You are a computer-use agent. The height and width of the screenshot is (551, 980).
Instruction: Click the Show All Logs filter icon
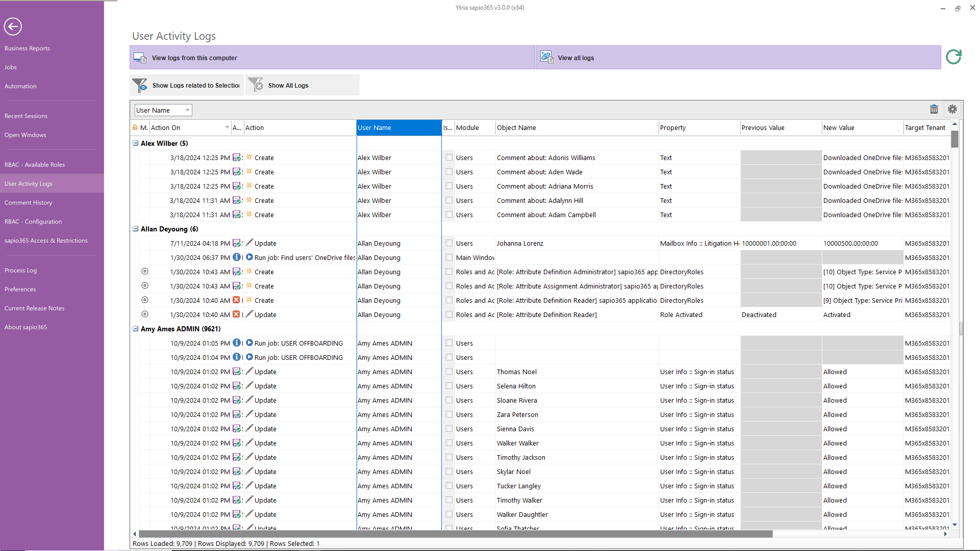256,85
